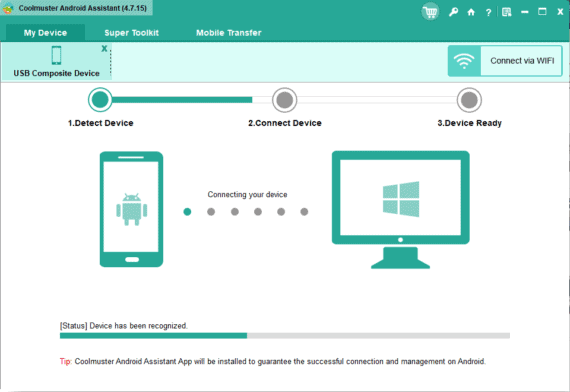Maximize the Coolmuster window
The image size is (570, 392).
[x=542, y=12]
